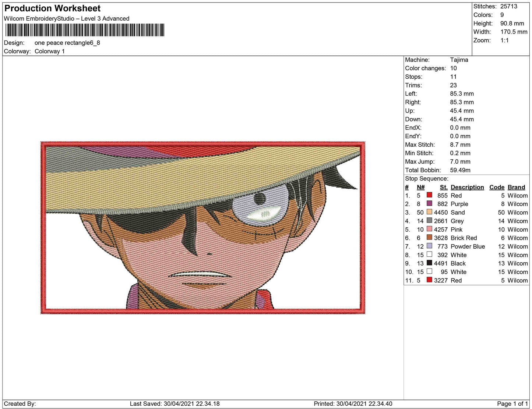Click the 'Brand' column header
The image size is (532, 409).
pos(516,187)
